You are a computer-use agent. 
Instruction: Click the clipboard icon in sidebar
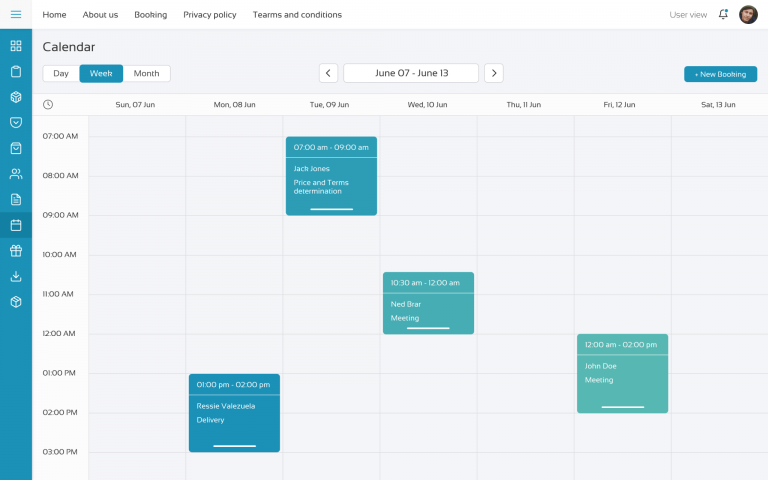(16, 71)
